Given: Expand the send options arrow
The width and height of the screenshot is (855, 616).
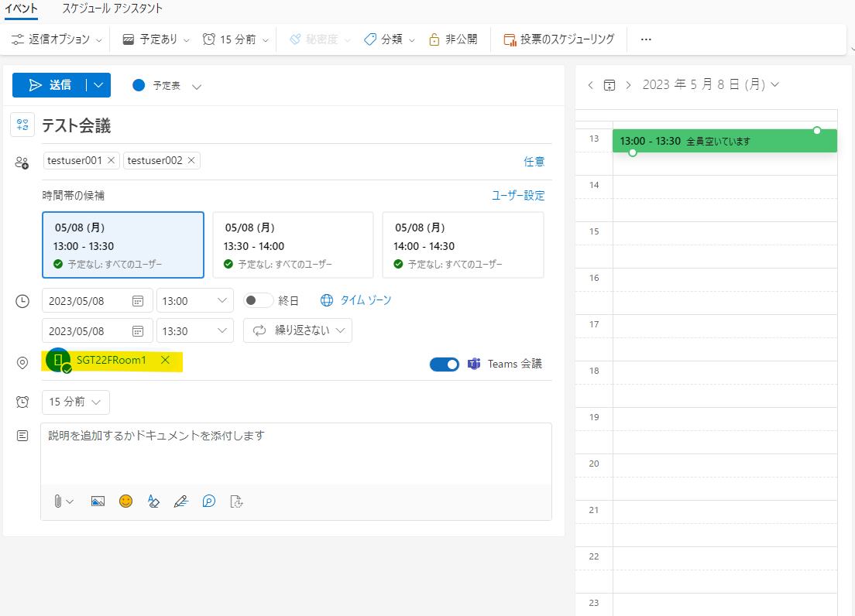Looking at the screenshot, I should point(98,85).
